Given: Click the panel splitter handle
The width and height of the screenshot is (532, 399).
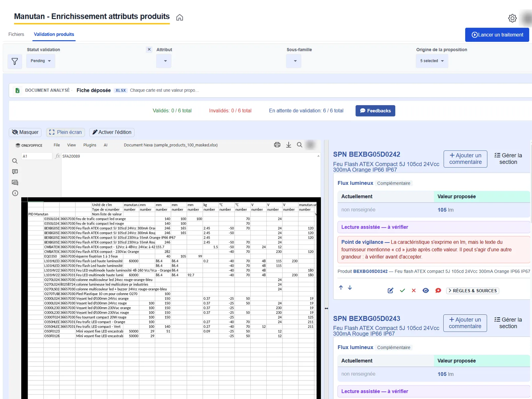Looking at the screenshot, I should pyautogui.click(x=327, y=308).
